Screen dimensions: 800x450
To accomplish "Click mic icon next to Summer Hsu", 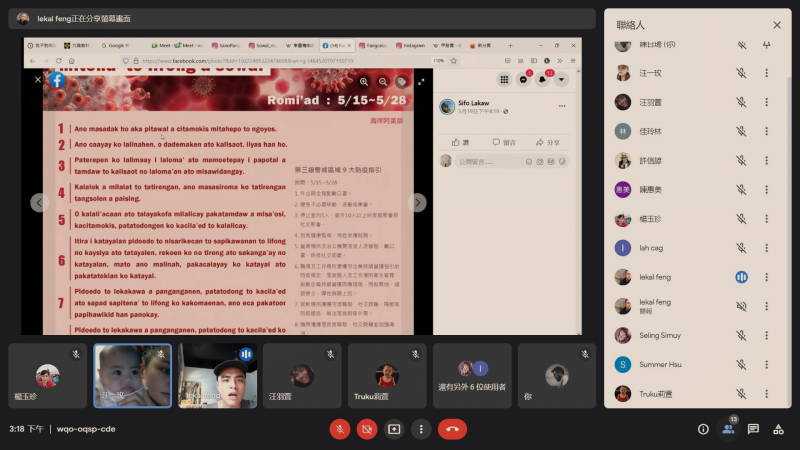I will (x=741, y=364).
